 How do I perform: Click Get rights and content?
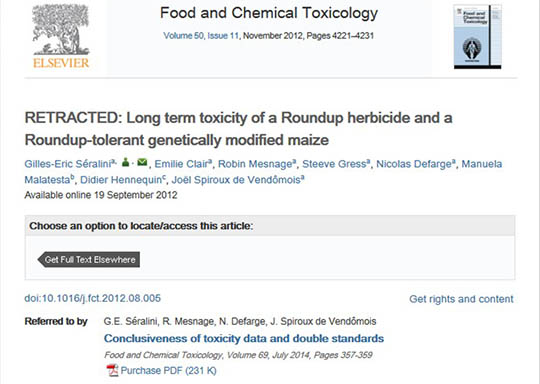tap(461, 299)
